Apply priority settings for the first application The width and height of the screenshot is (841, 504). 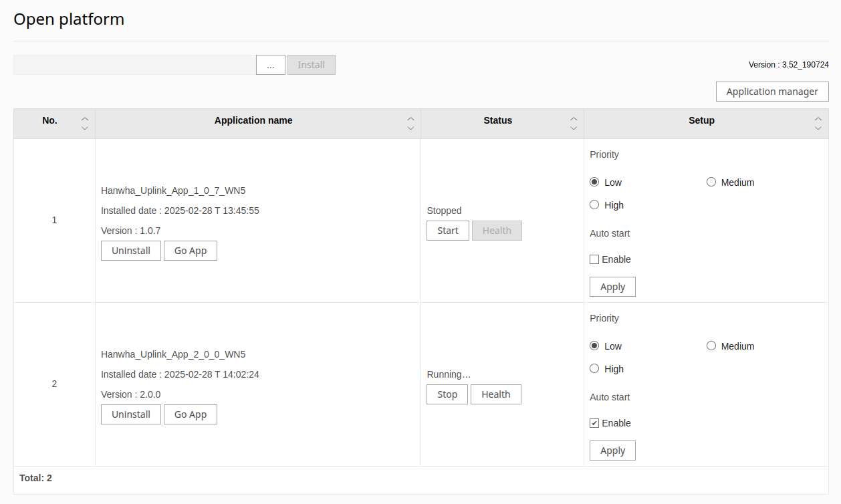[612, 286]
